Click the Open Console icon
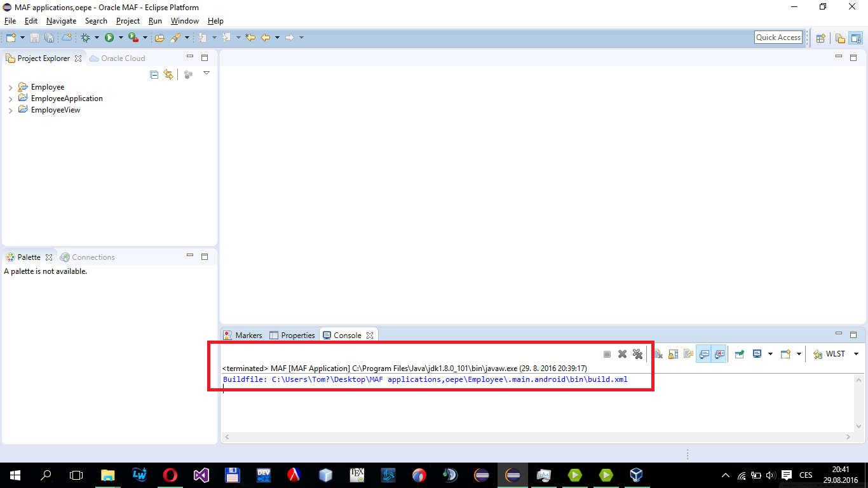The image size is (868, 488). 785,354
